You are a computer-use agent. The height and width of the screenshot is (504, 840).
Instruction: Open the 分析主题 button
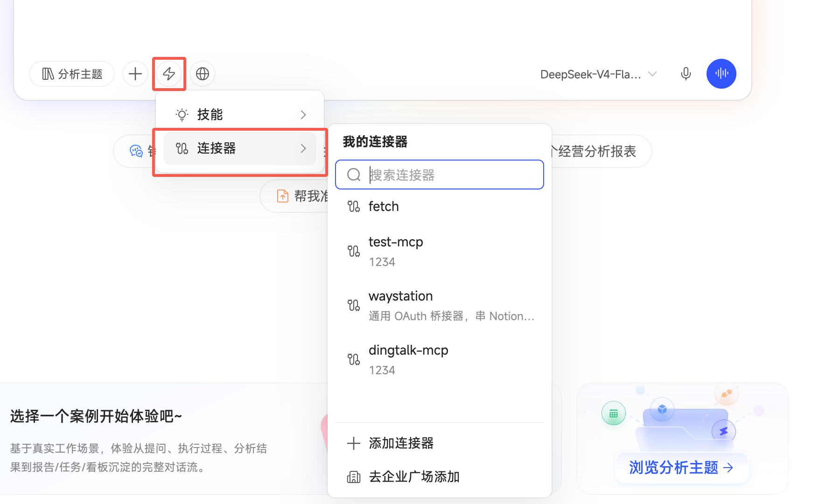point(72,74)
